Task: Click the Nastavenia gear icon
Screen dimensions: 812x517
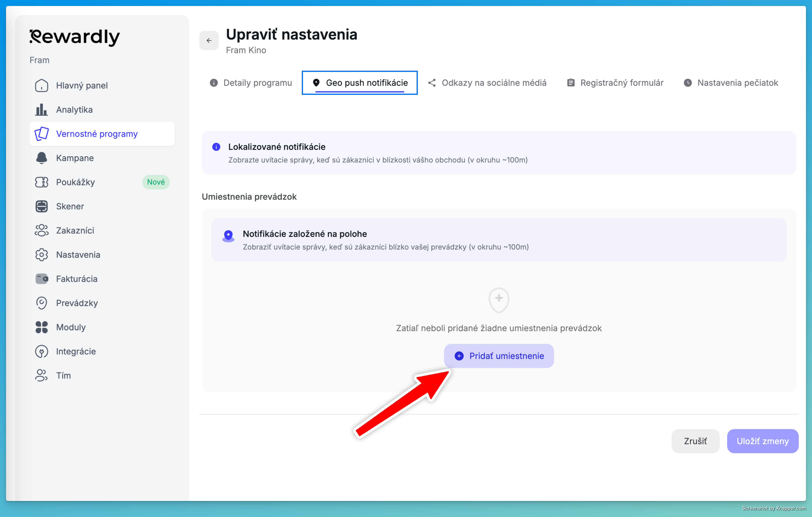Action: (x=41, y=255)
